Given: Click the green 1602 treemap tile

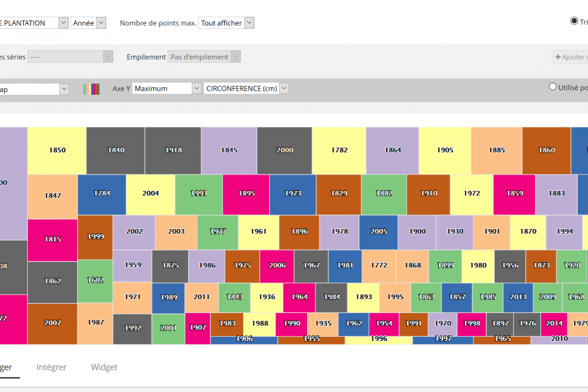Looking at the screenshot, I should point(95,280).
